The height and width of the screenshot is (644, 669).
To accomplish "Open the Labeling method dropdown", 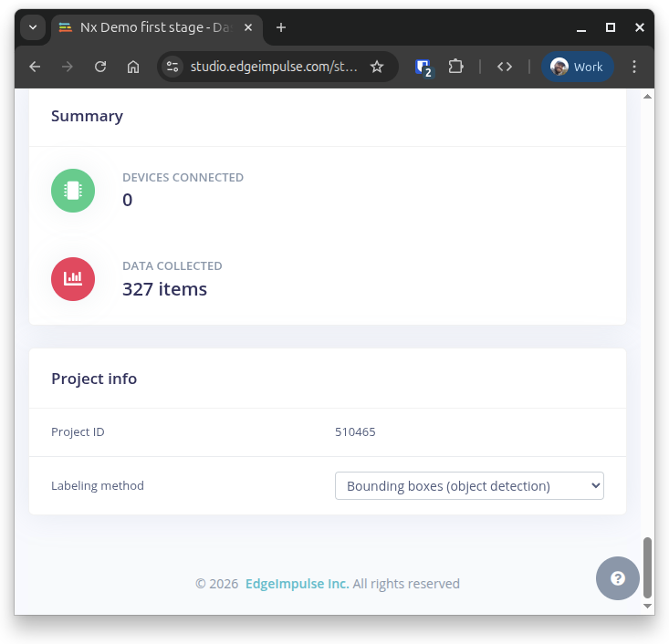I will pos(469,486).
